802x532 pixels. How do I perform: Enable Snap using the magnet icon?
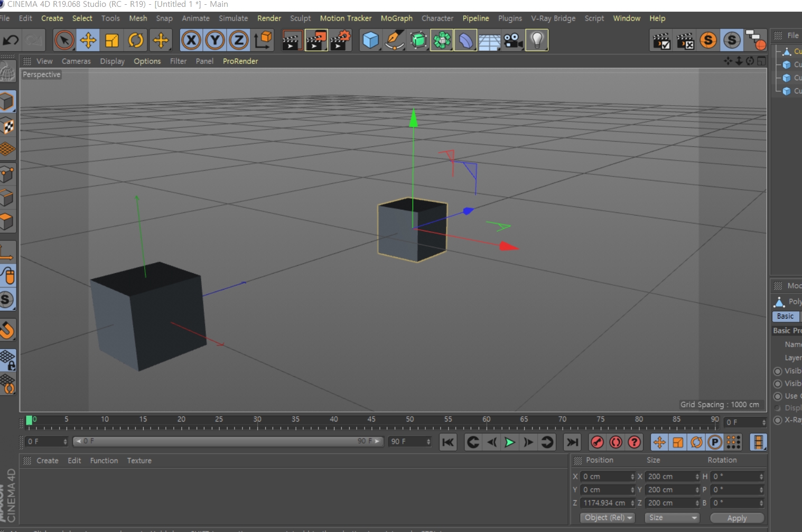[7, 330]
